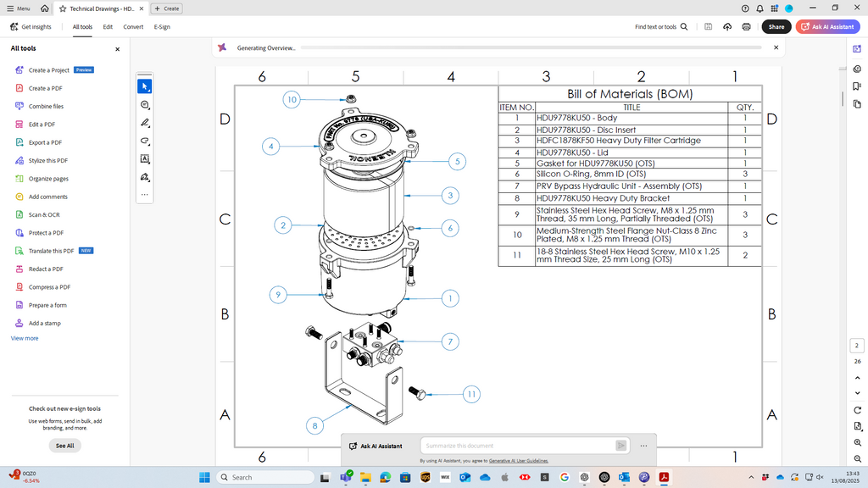
Task: Switch to the All tools tab
Action: point(82,26)
